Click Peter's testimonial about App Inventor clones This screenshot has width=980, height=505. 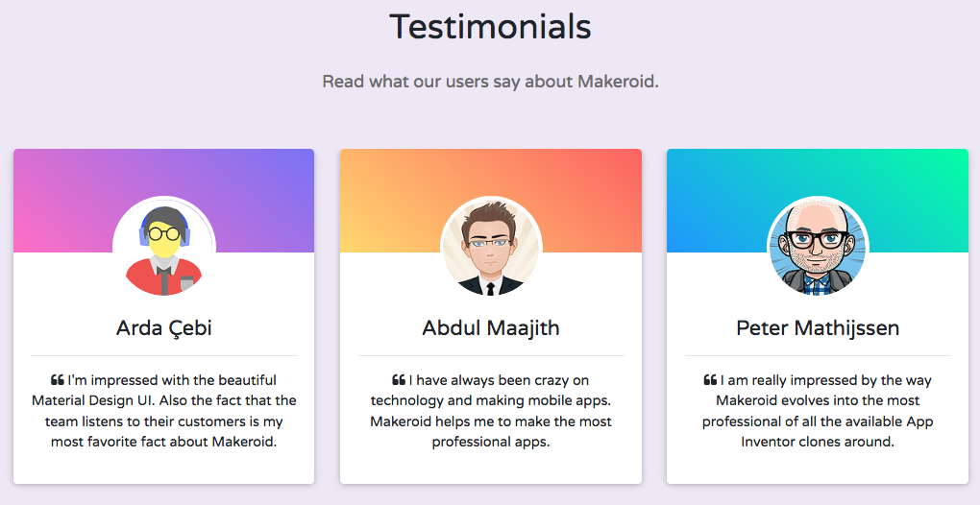pyautogui.click(x=818, y=412)
